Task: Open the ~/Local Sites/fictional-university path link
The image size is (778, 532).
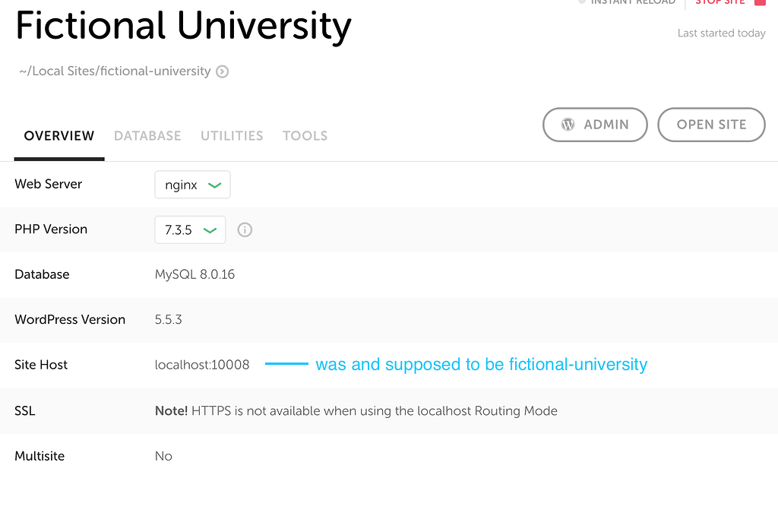Action: 115,71
